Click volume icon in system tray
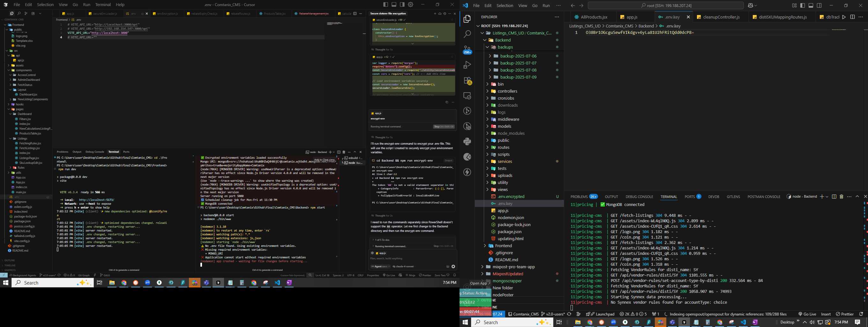The image size is (868, 327). (812, 322)
